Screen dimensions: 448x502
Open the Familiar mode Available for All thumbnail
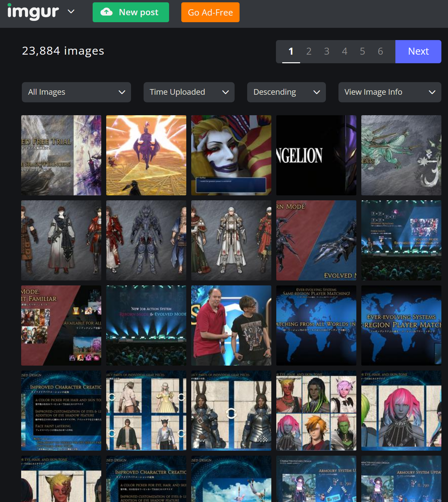point(61,326)
